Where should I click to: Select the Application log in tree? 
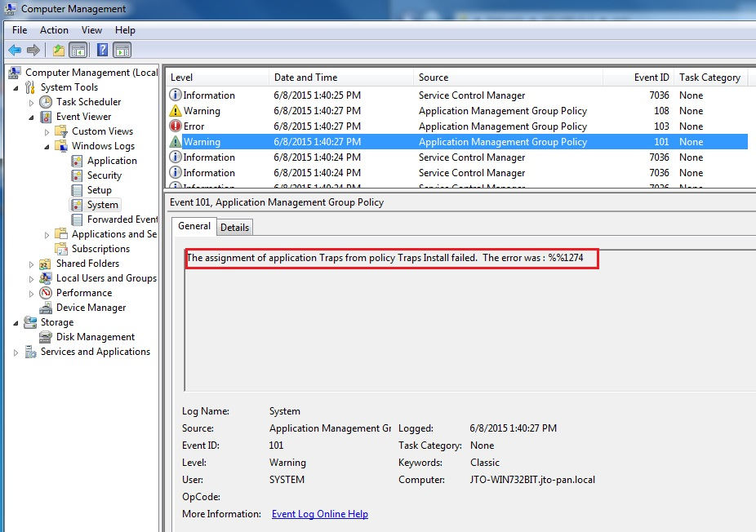coord(112,161)
